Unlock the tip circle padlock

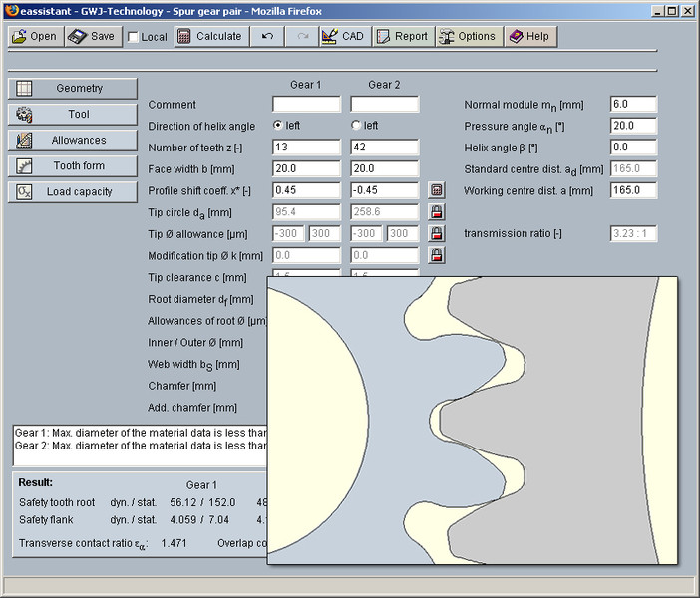pyautogui.click(x=436, y=212)
